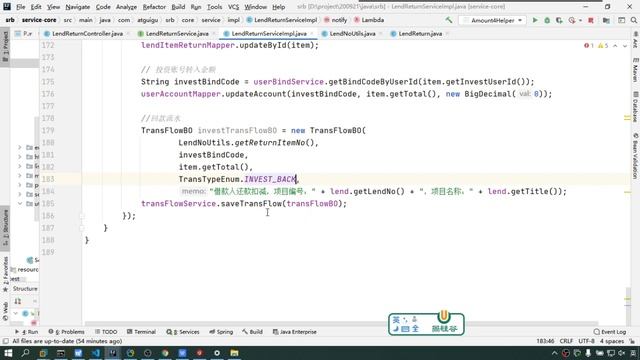The width and height of the screenshot is (640, 360).
Task: Open the Problems tool window button
Action: click(67, 332)
